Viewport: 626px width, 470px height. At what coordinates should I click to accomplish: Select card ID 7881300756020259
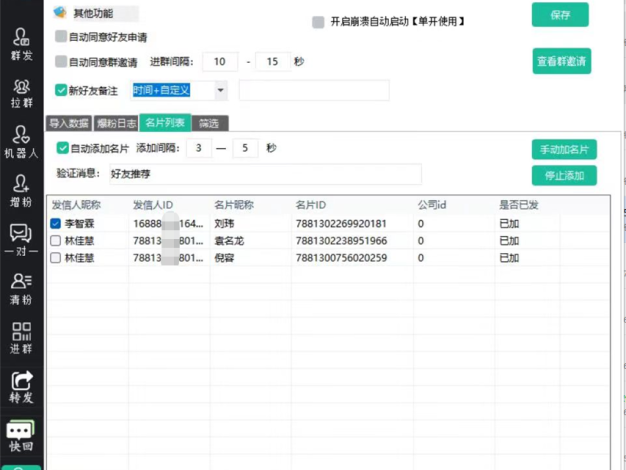(341, 258)
